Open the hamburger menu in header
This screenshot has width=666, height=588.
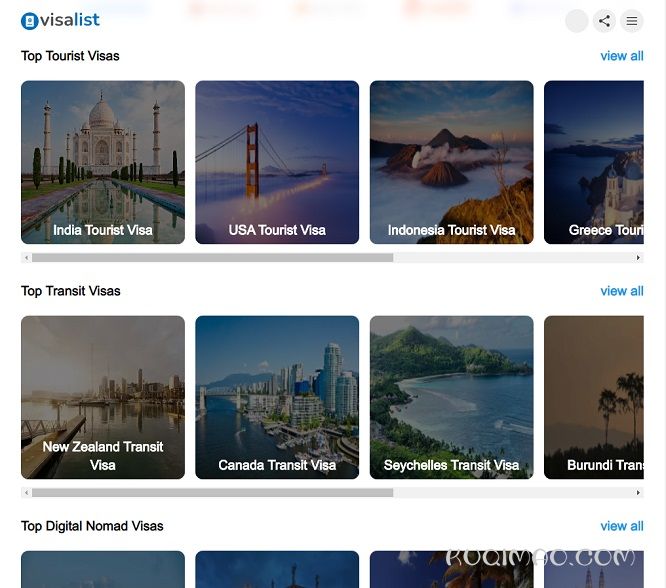[x=631, y=21]
